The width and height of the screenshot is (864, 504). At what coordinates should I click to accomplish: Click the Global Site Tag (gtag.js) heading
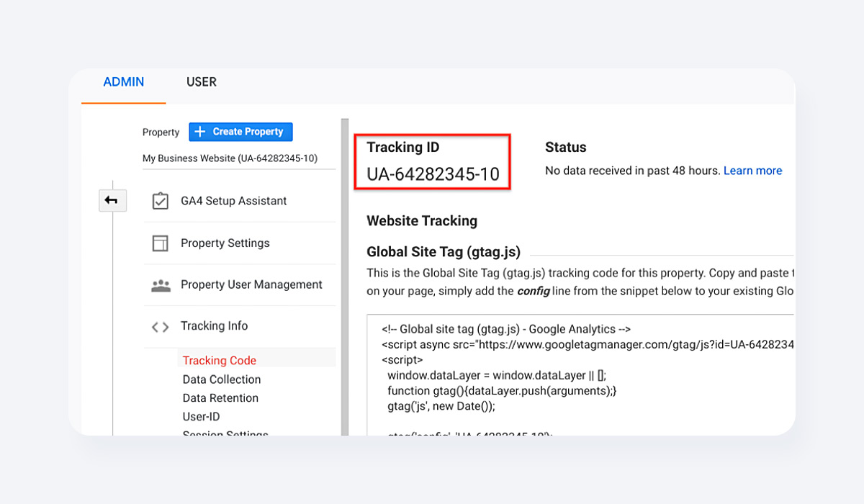pos(444,252)
